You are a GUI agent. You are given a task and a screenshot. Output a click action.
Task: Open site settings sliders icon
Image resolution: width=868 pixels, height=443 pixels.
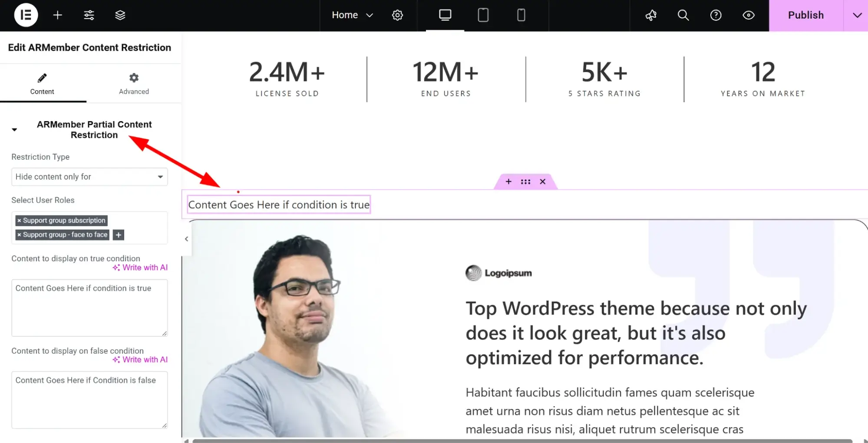(x=89, y=15)
